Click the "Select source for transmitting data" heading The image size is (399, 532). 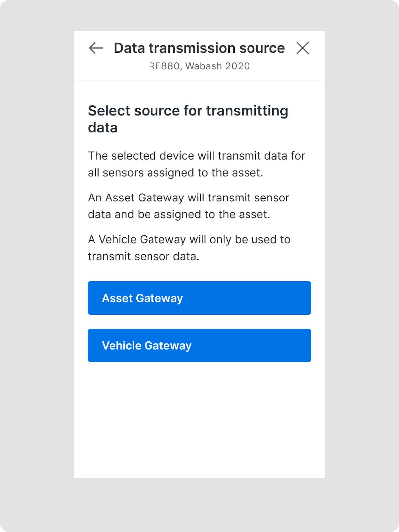point(188,119)
